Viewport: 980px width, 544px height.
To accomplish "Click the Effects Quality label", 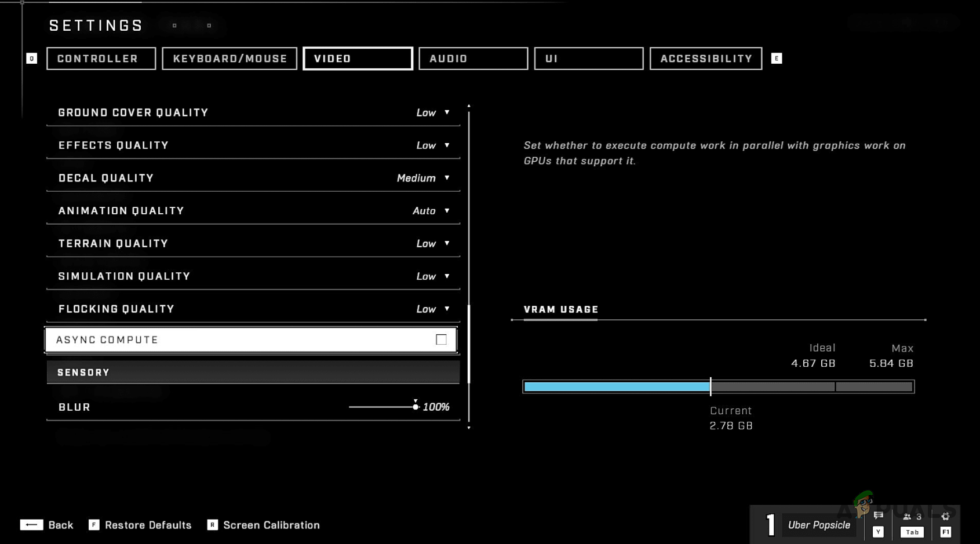I will click(x=114, y=145).
